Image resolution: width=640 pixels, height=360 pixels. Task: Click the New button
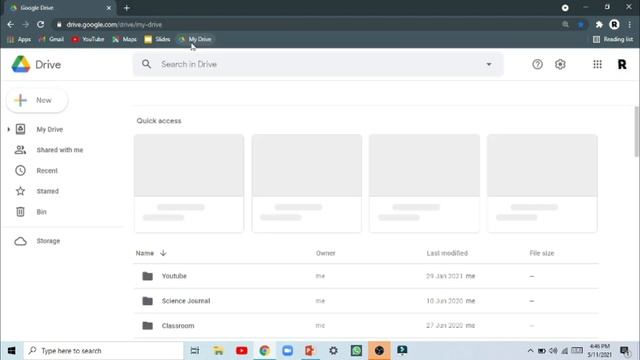(37, 100)
